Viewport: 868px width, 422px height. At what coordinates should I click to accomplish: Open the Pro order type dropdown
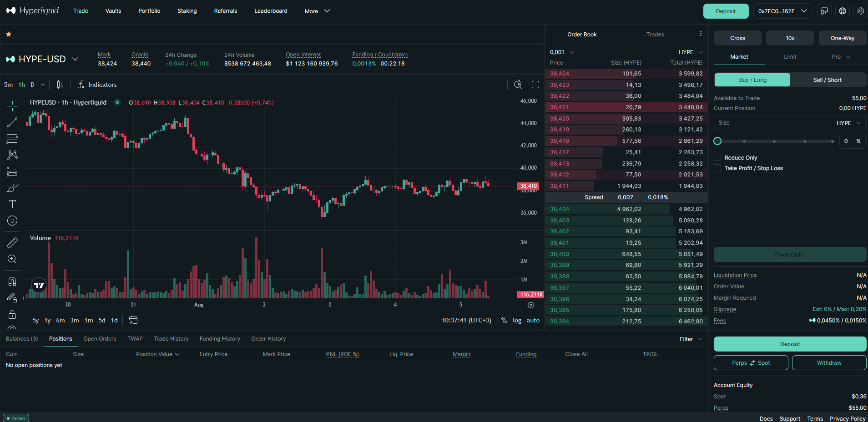tap(841, 57)
